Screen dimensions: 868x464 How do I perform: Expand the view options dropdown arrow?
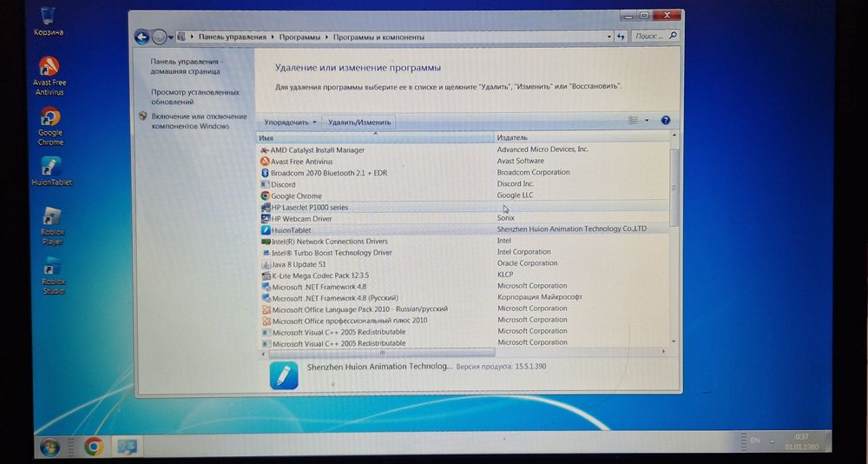tap(647, 120)
